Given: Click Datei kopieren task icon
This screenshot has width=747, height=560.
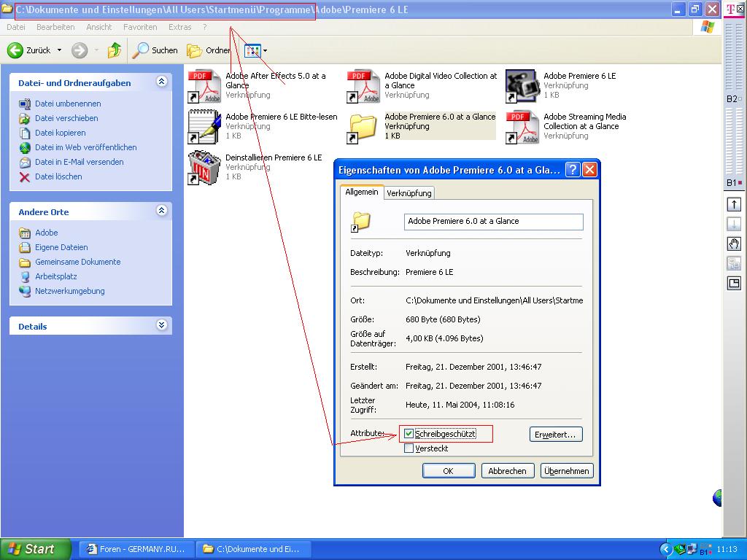Looking at the screenshot, I should [25, 133].
